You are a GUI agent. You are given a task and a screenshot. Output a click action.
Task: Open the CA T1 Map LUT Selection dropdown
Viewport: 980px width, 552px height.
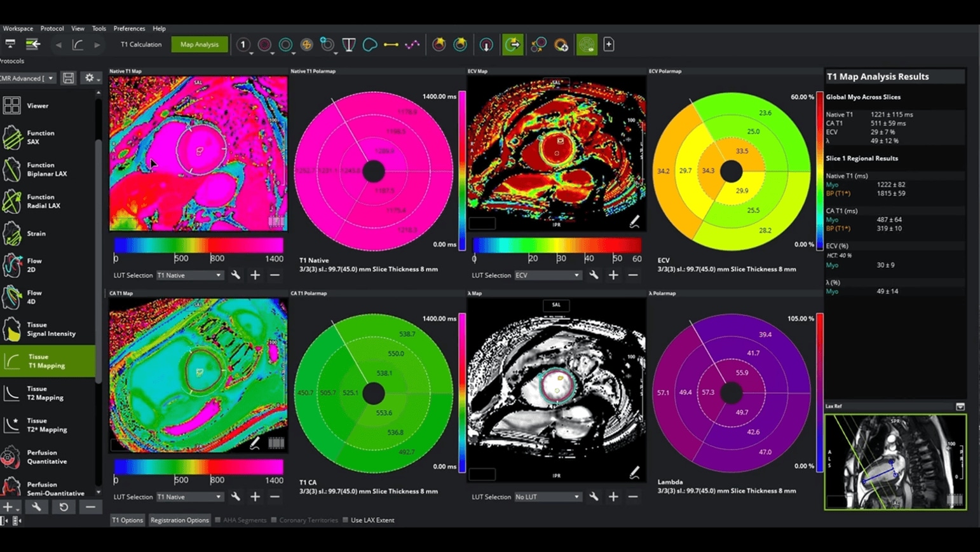(x=189, y=497)
